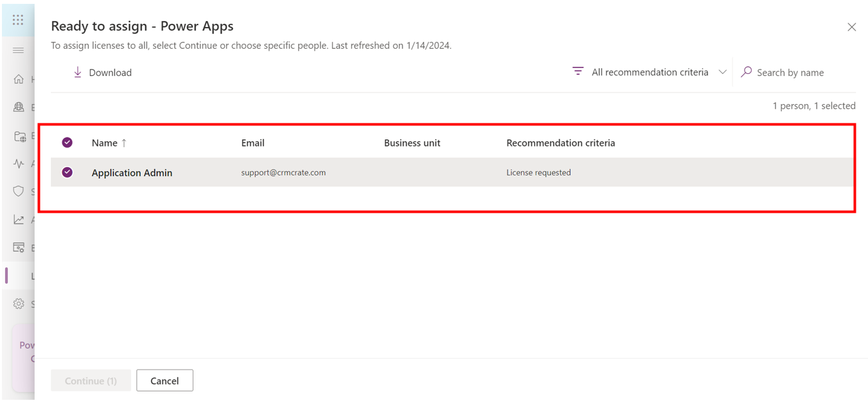The height and width of the screenshot is (403, 868).
Task: Select the Security shield icon
Action: pyautogui.click(x=19, y=191)
